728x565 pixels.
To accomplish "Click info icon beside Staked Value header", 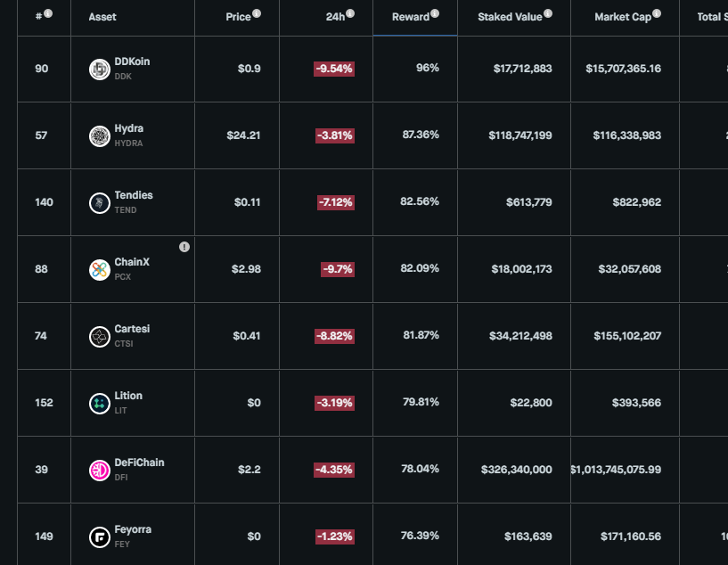I will (548, 13).
